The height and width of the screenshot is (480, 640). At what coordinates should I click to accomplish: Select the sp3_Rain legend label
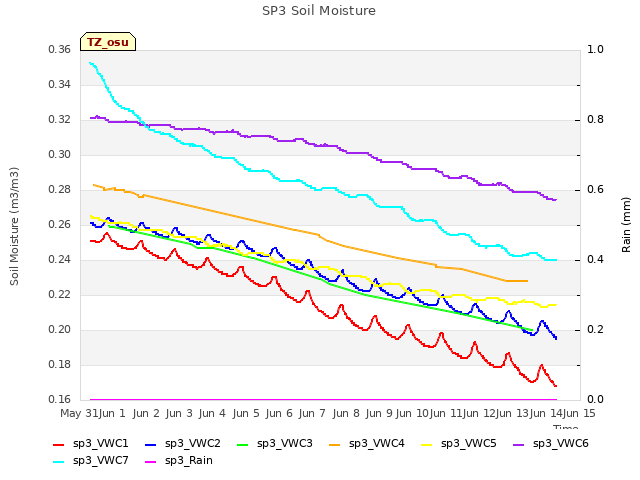coord(189,461)
